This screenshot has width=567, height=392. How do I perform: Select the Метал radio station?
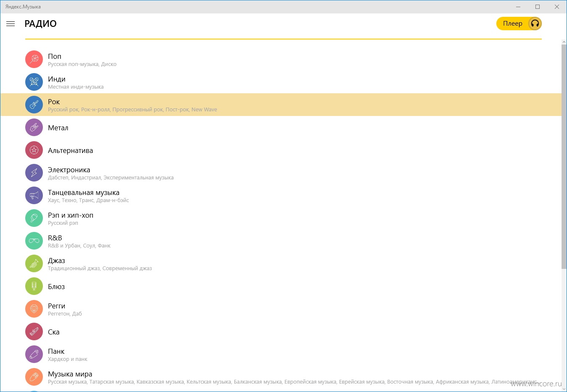point(58,128)
